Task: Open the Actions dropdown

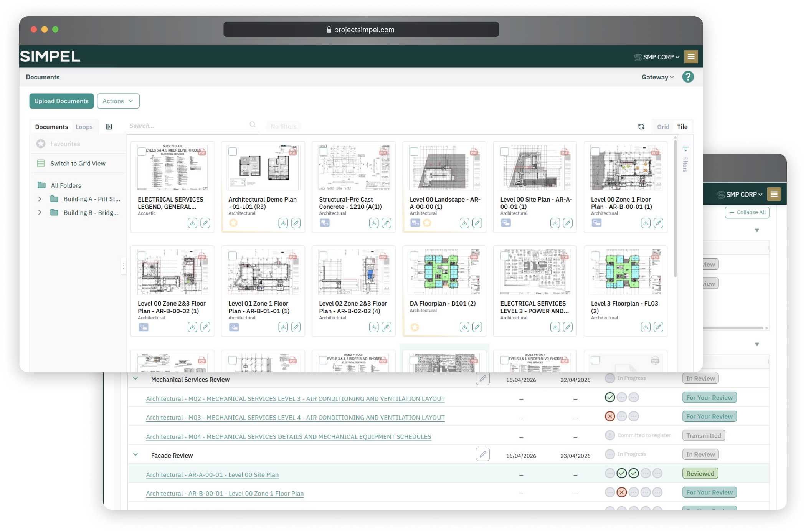Action: [x=118, y=101]
